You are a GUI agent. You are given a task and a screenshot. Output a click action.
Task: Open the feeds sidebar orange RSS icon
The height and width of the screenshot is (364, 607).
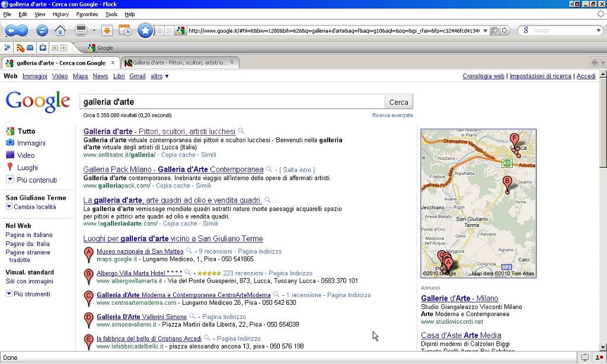click(20, 47)
